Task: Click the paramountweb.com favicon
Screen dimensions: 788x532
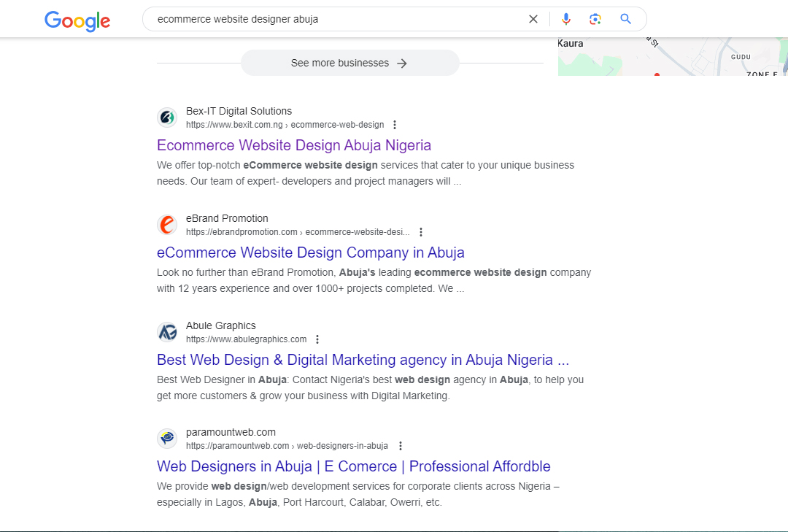Action: point(167,439)
